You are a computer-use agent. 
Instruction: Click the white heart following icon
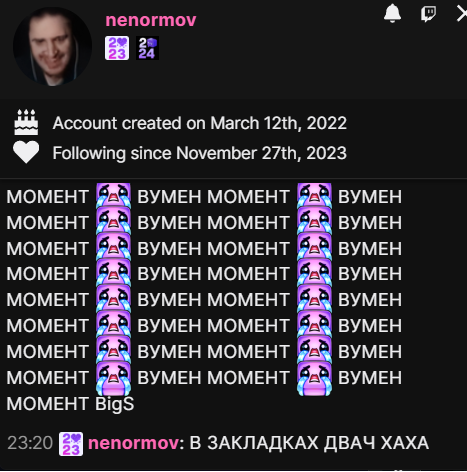(26, 152)
